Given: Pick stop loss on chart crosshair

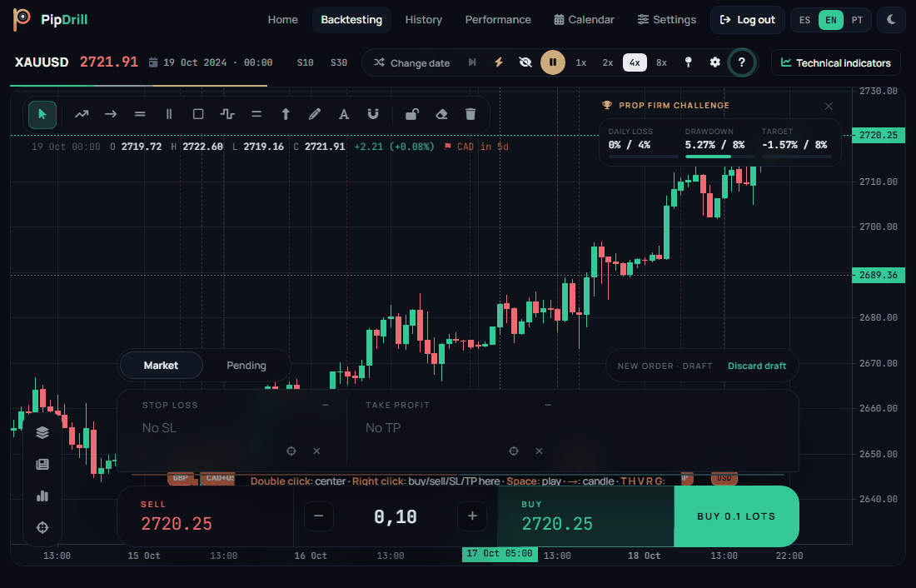Looking at the screenshot, I should pos(291,451).
